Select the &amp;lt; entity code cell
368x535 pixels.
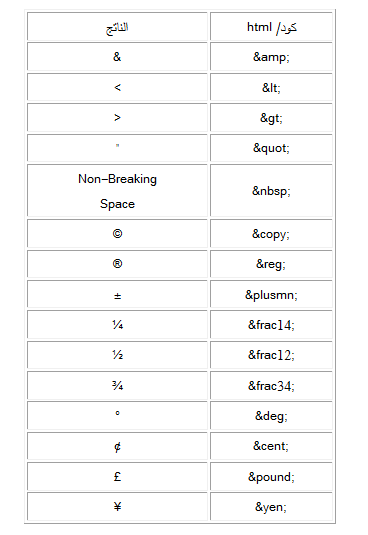tap(271, 87)
